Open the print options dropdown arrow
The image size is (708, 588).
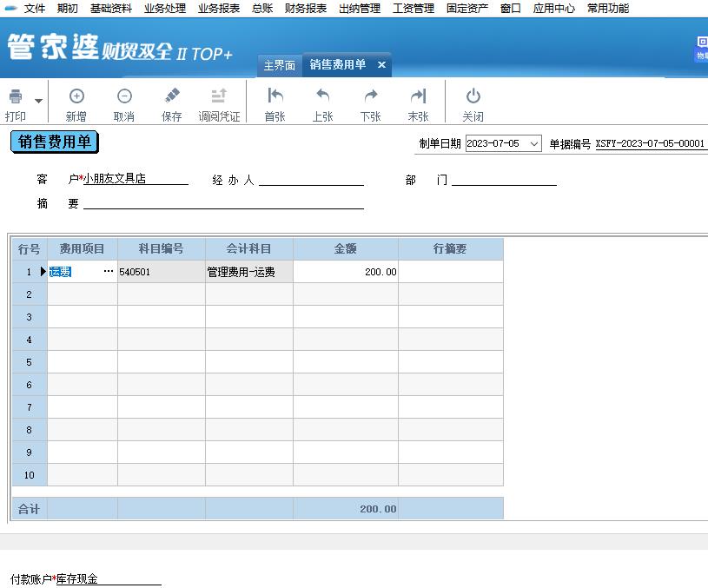[39, 101]
